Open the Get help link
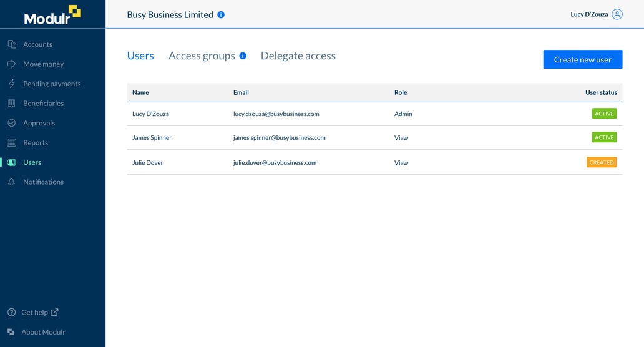Image resolution: width=644 pixels, height=347 pixels. pos(34,313)
